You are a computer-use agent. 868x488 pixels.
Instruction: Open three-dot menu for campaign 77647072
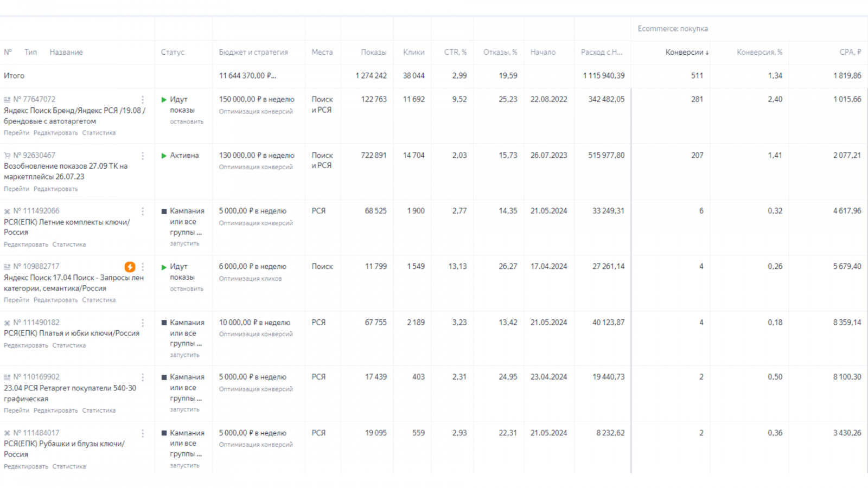pyautogui.click(x=143, y=100)
